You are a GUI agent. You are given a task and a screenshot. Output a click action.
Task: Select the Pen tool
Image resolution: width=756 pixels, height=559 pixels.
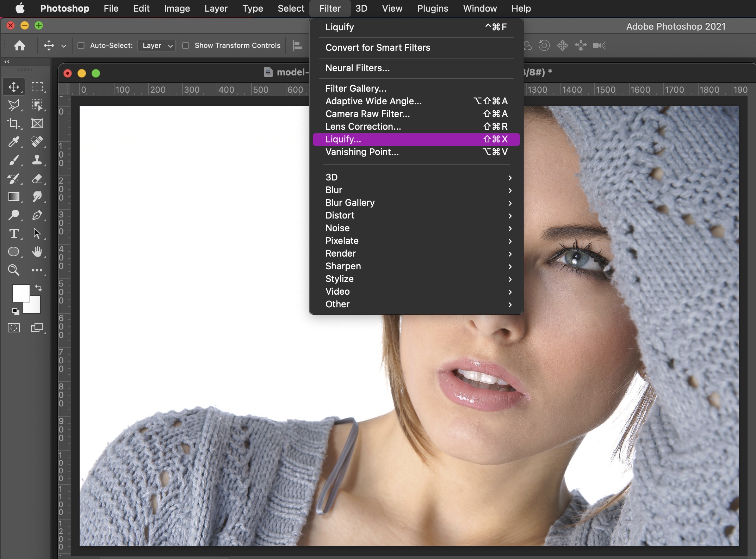37,215
